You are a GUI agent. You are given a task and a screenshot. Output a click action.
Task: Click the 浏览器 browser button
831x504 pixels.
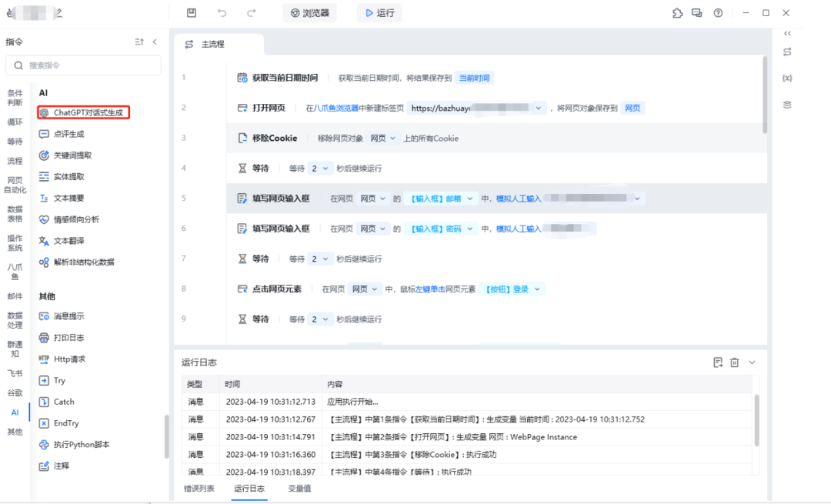tap(309, 12)
